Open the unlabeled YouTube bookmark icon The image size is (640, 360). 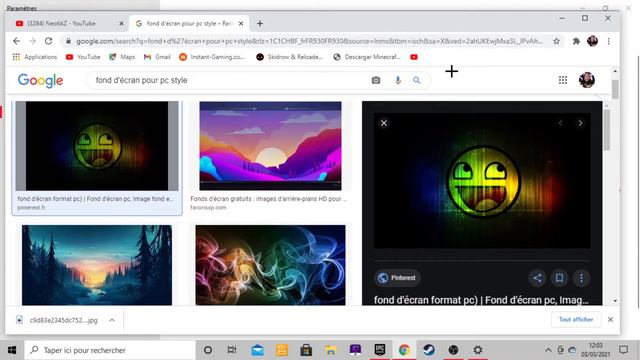(x=414, y=57)
